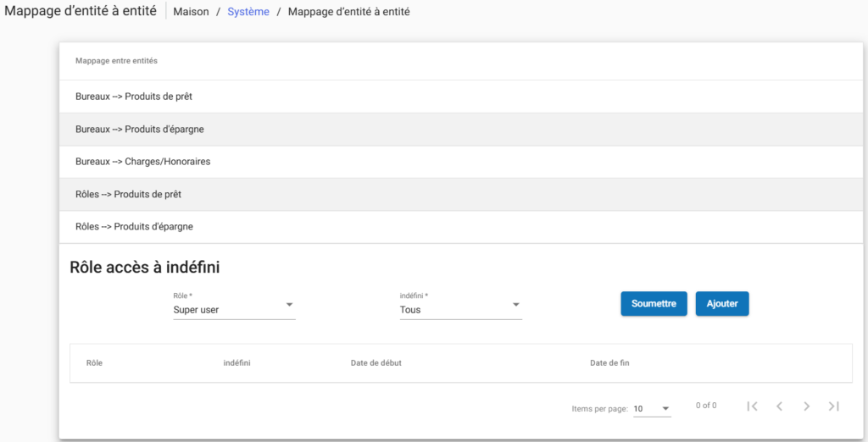This screenshot has height=442, width=868.
Task: Jump to the last page of results
Action: (x=833, y=406)
